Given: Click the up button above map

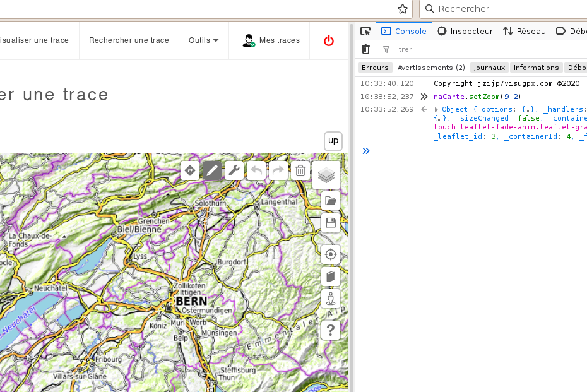Looking at the screenshot, I should coord(333,141).
